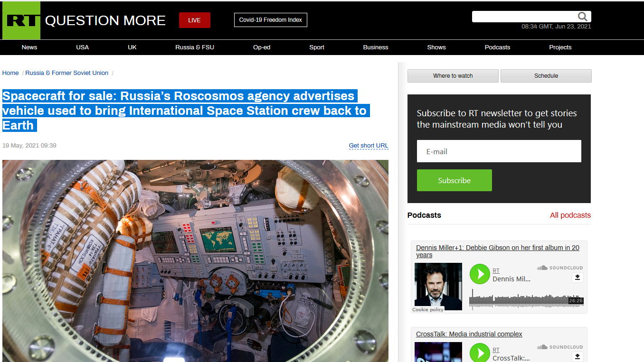Click 'CrossTalk:...' track name in player
644x362 pixels.
point(511,358)
